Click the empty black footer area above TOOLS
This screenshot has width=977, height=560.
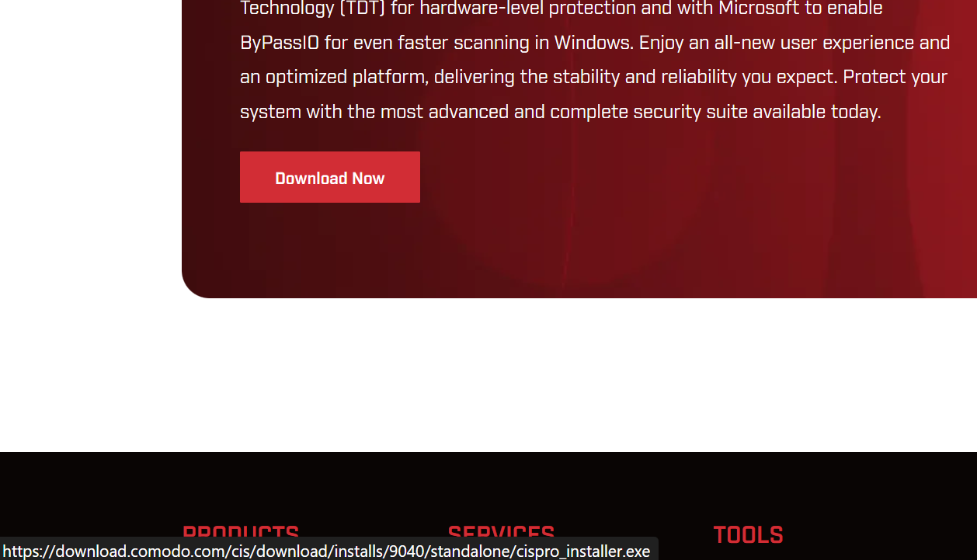pos(748,485)
